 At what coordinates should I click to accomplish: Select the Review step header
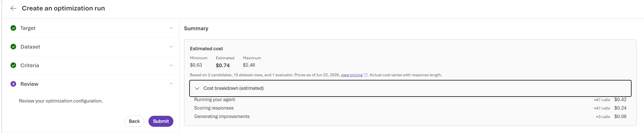point(91,84)
